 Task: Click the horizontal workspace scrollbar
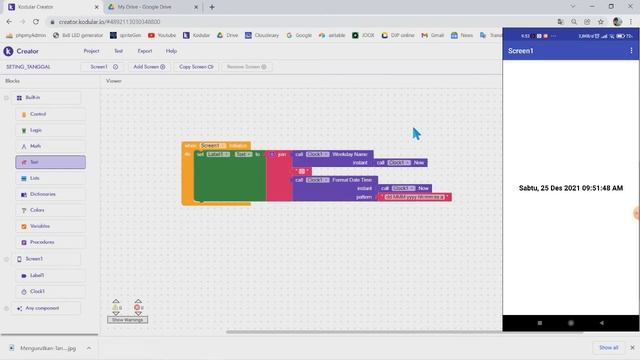point(404,332)
